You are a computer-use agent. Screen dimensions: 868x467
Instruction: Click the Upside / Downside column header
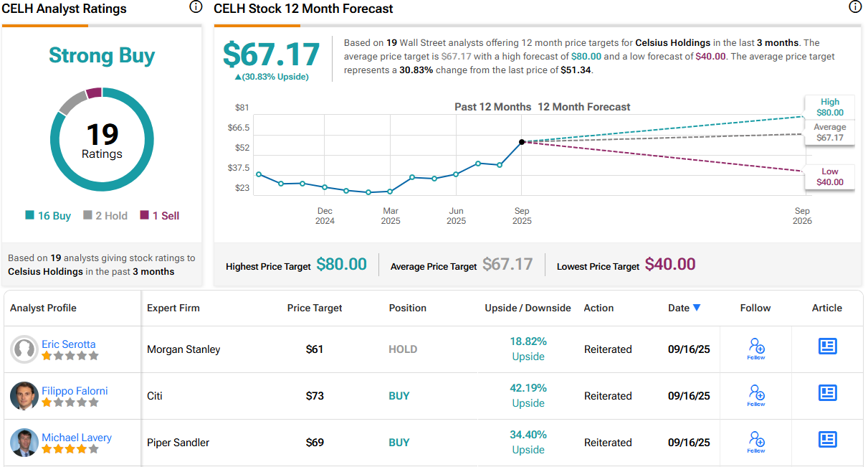pyautogui.click(x=528, y=308)
